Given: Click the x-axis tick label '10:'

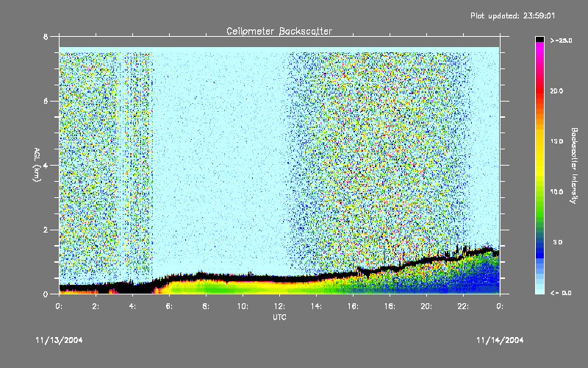Looking at the screenshot, I should 243,306.
